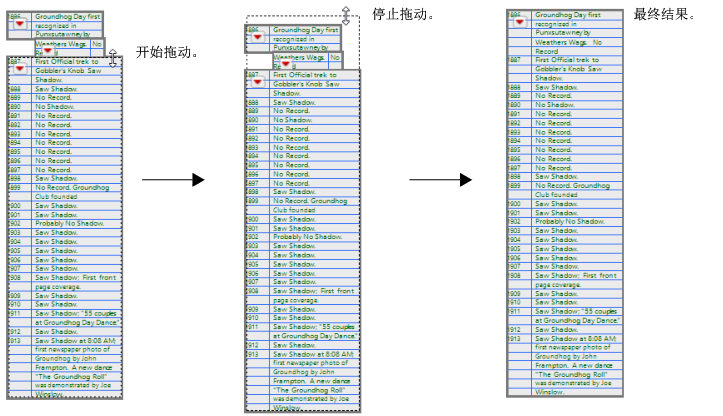The height and width of the screenshot is (416, 723).
Task: Click 1908 'Saw Shadow; First front' in 开始拖动 panel
Action: 76,278
